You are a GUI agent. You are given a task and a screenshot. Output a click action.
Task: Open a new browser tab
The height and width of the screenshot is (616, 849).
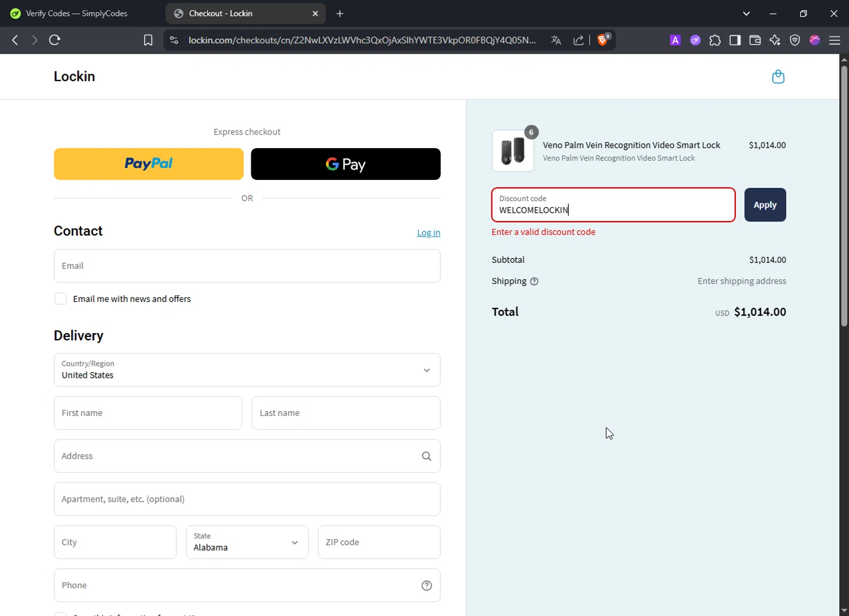(340, 14)
